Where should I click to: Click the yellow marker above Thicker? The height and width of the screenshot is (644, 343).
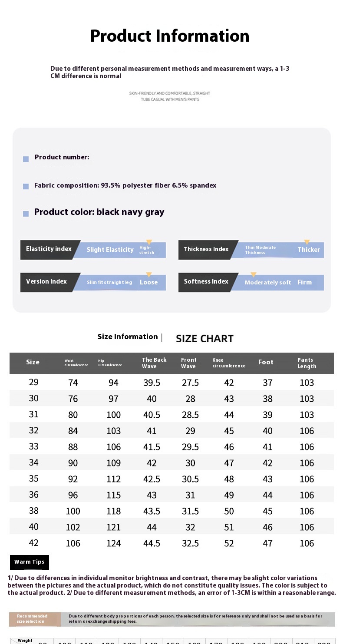point(307,242)
